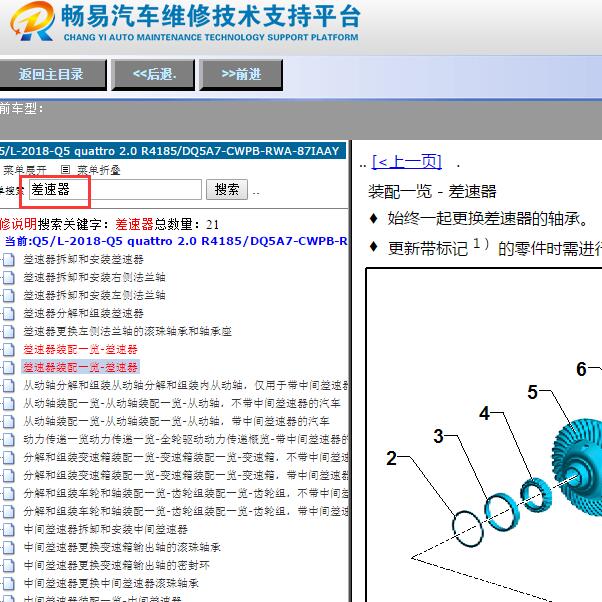602x602 pixels.
Task: Open 差速器拆卸和安装右侧法兰轴 entry
Action: click(94, 277)
